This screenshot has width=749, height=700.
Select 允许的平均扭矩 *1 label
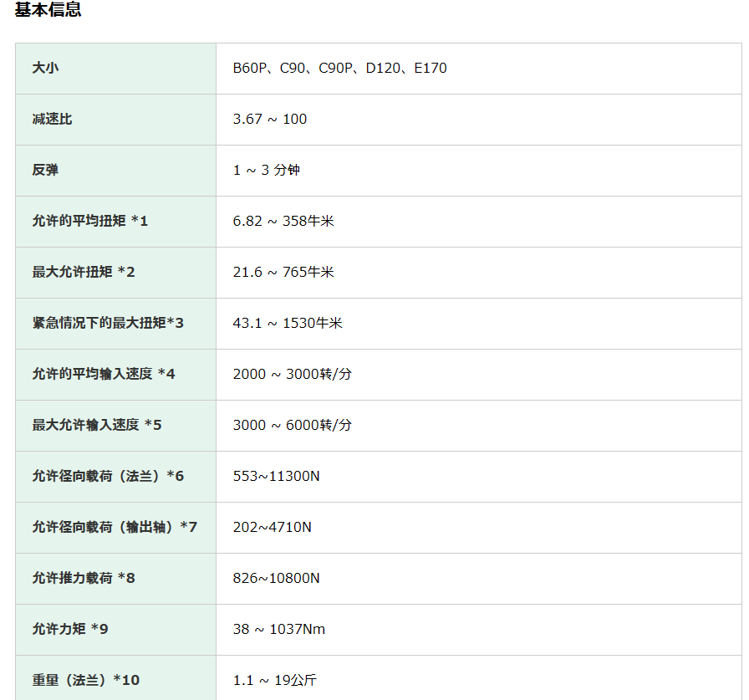[x=89, y=221]
